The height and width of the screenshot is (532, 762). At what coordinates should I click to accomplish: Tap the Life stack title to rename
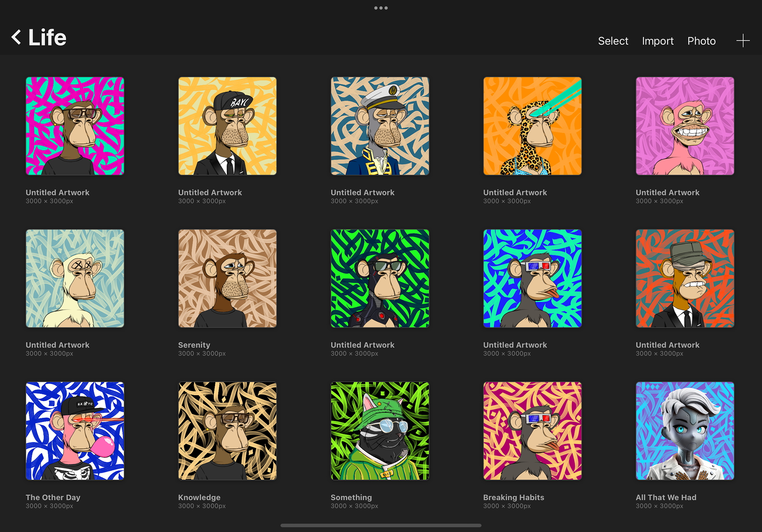tap(47, 38)
